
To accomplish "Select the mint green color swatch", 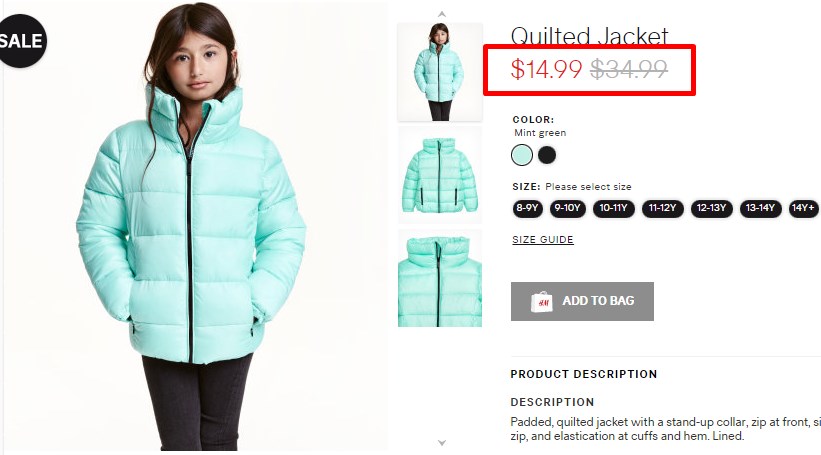I will [522, 155].
